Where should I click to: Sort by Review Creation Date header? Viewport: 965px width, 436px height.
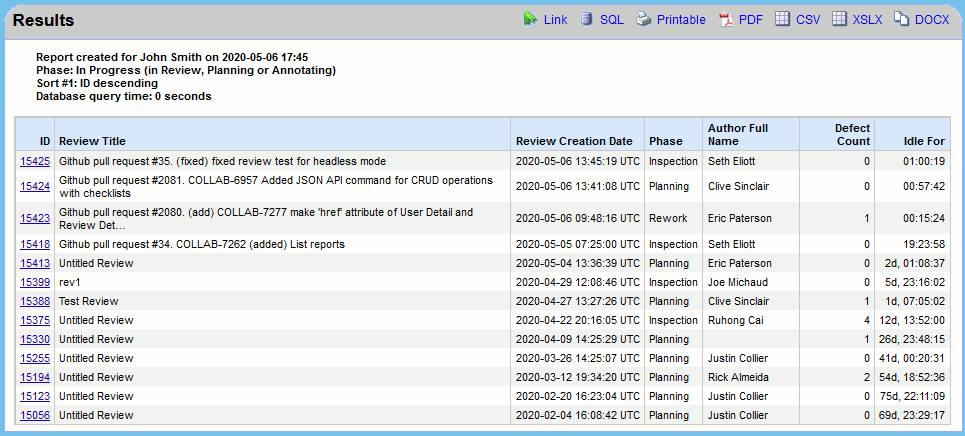[573, 141]
